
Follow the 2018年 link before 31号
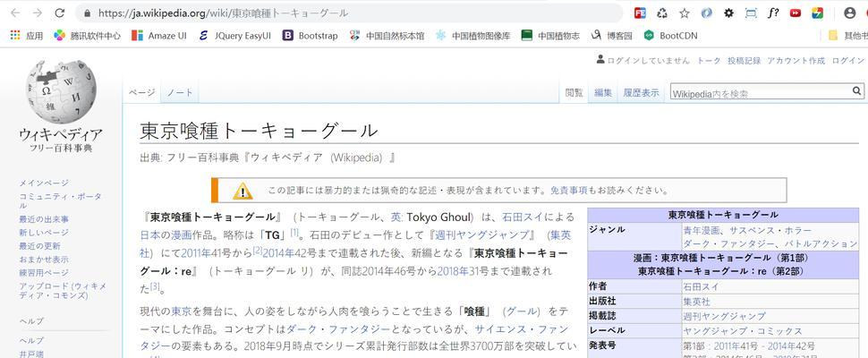click(x=451, y=271)
